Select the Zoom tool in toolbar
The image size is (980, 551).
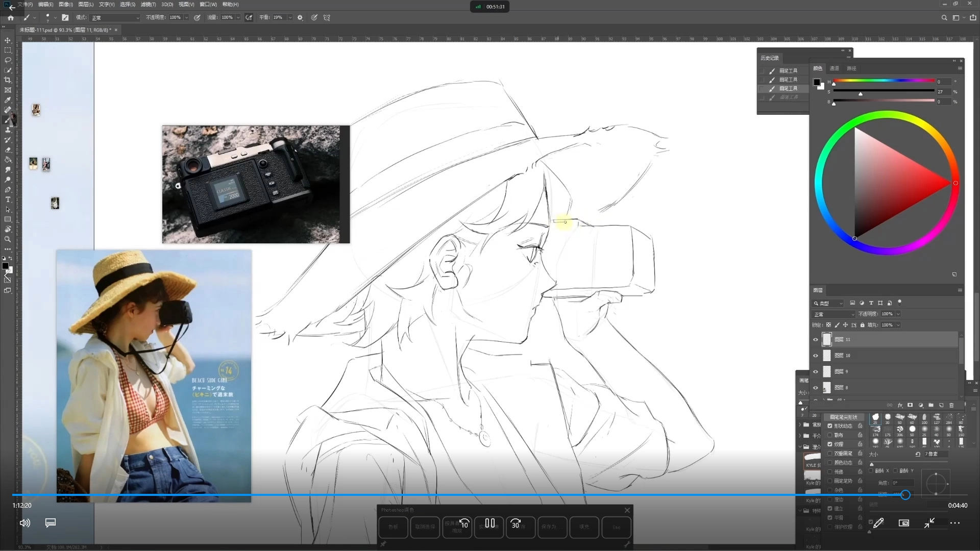click(8, 239)
